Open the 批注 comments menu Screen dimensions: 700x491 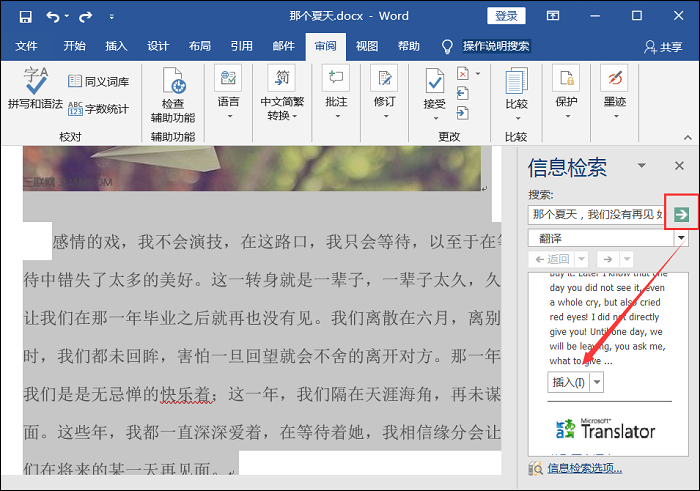(336, 92)
